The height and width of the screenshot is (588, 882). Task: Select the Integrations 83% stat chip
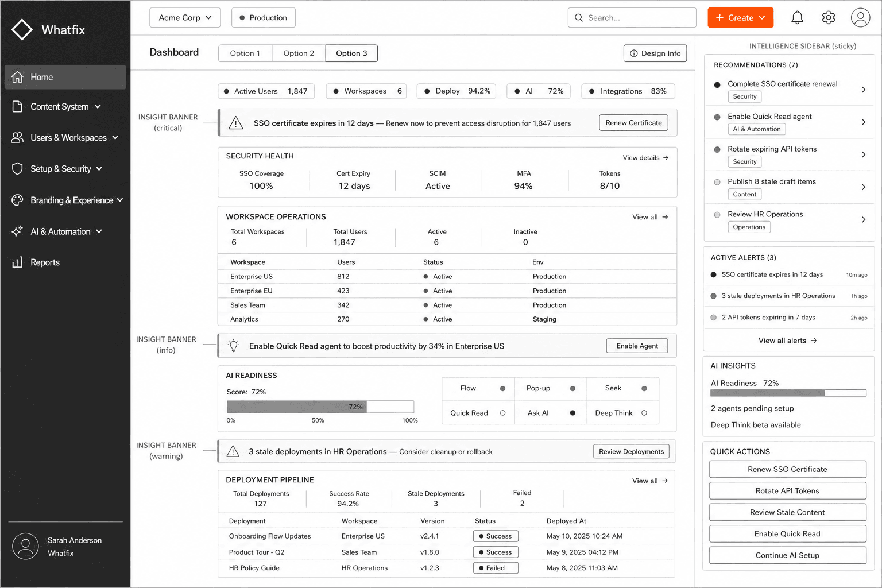(x=628, y=91)
